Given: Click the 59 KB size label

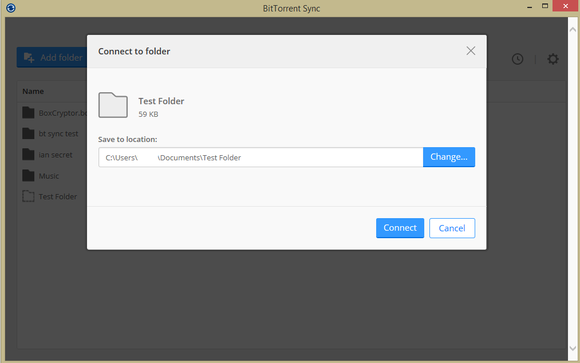Looking at the screenshot, I should 148,114.
